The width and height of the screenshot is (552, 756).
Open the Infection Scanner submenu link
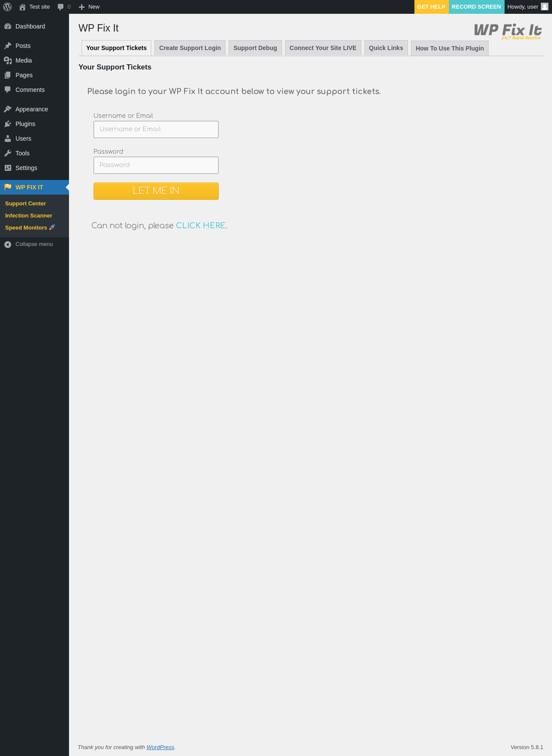point(28,216)
